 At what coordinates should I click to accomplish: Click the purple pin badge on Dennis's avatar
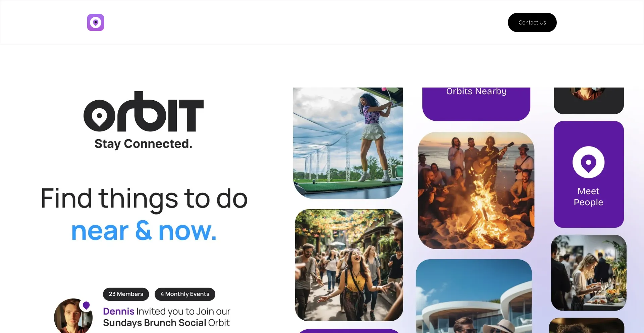(x=86, y=306)
